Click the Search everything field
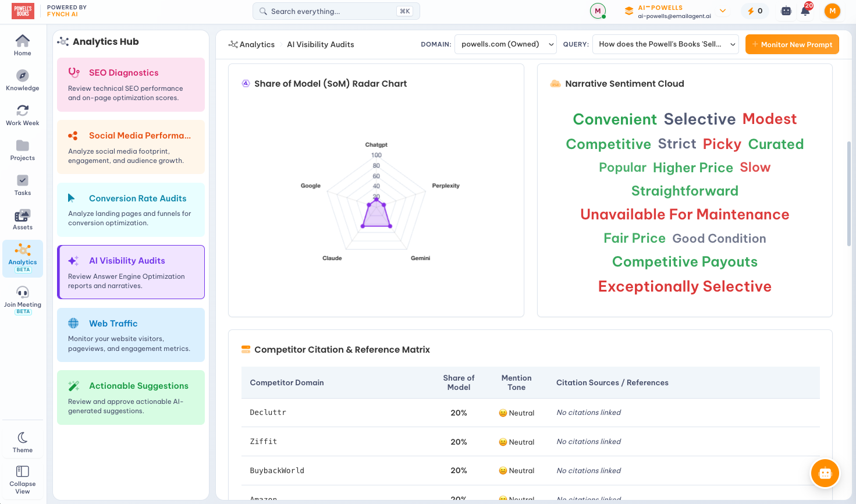Viewport: 856px width, 504px height. pos(336,11)
